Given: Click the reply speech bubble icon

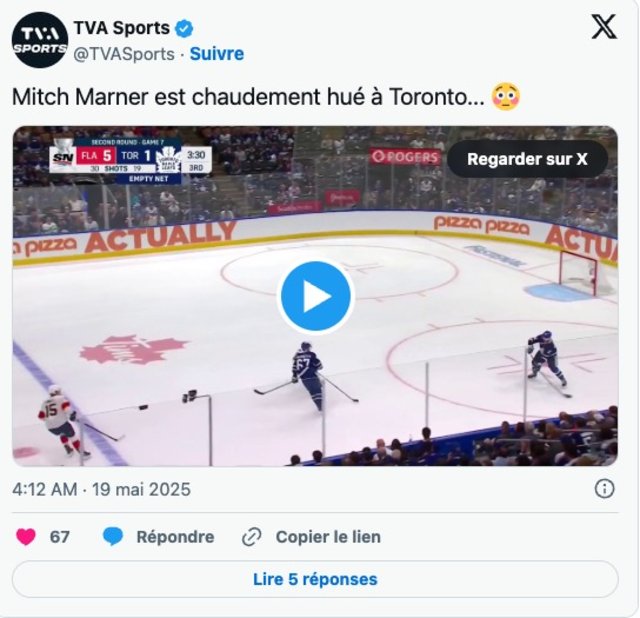Looking at the screenshot, I should (113, 536).
